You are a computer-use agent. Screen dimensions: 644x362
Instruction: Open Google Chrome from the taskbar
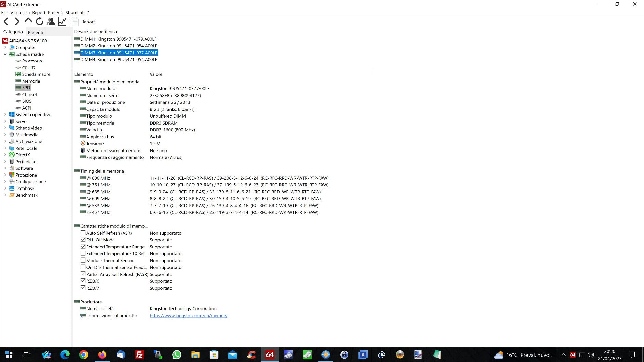click(84, 355)
